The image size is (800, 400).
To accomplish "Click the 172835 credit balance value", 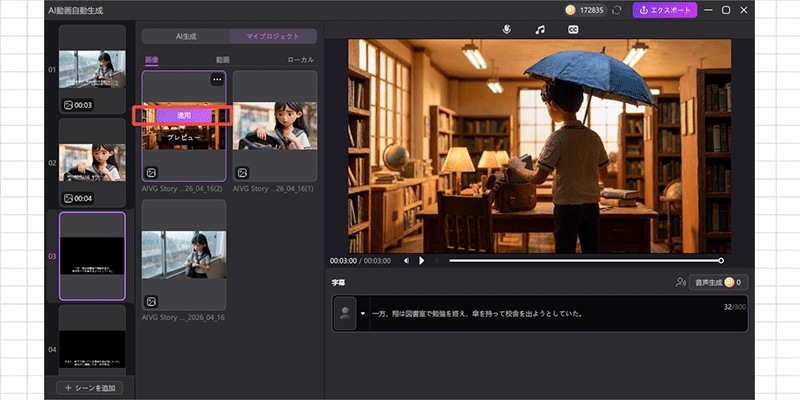I will (592, 10).
